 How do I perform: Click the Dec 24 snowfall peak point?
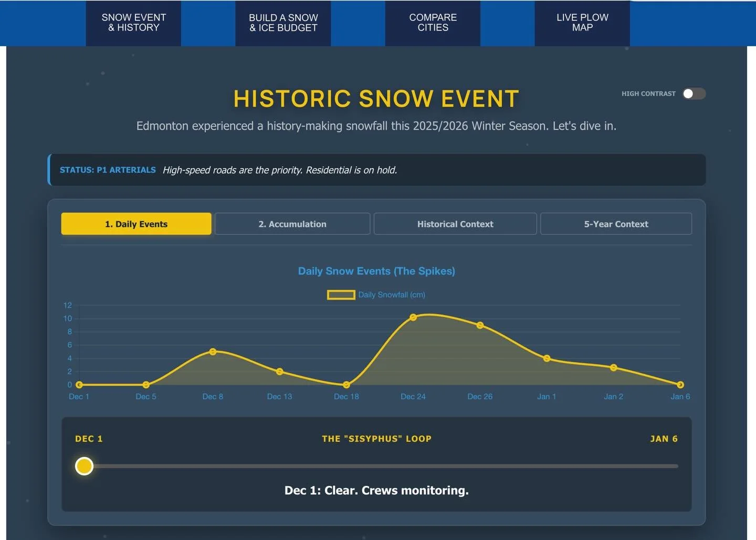pyautogui.click(x=413, y=317)
